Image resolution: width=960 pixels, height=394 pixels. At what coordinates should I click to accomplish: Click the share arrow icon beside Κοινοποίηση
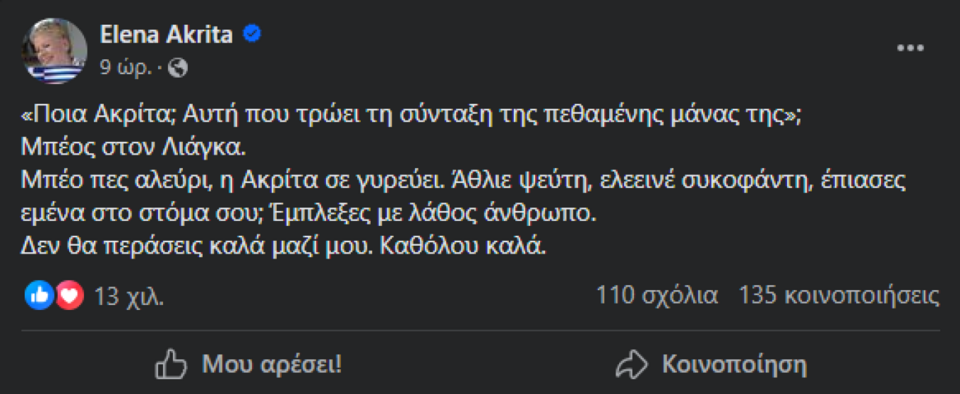coord(631,365)
